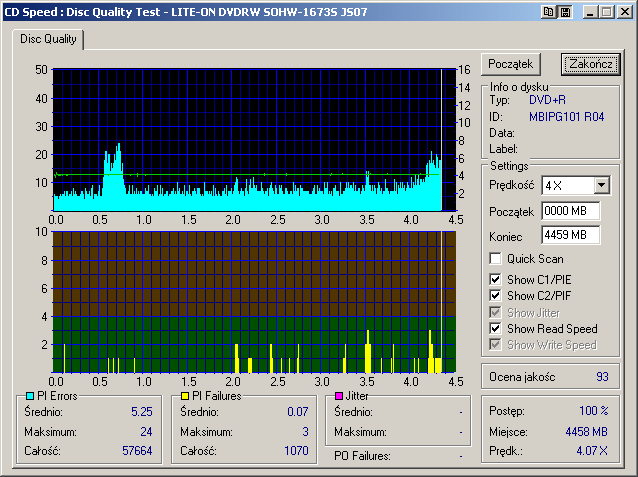The image size is (638, 477).
Task: Click the yellow PI Failures color swatch
Action: point(185,396)
